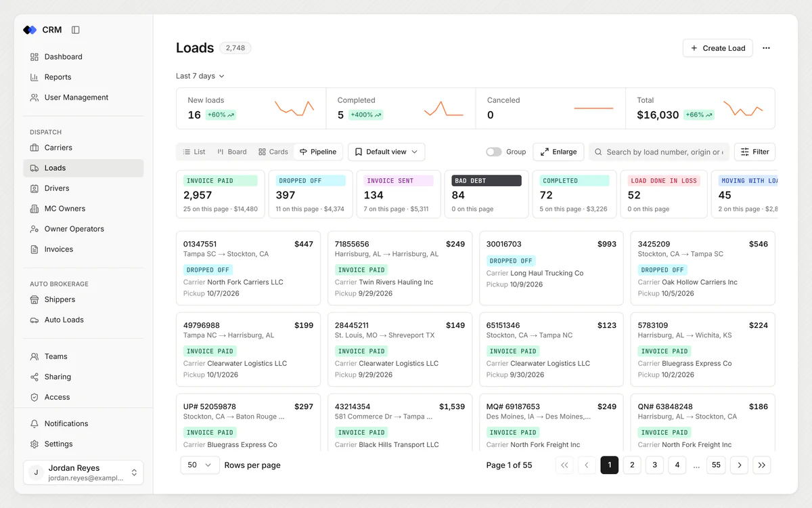The image size is (812, 508).
Task: Jump to last page with double-right arrows
Action: tap(762, 465)
